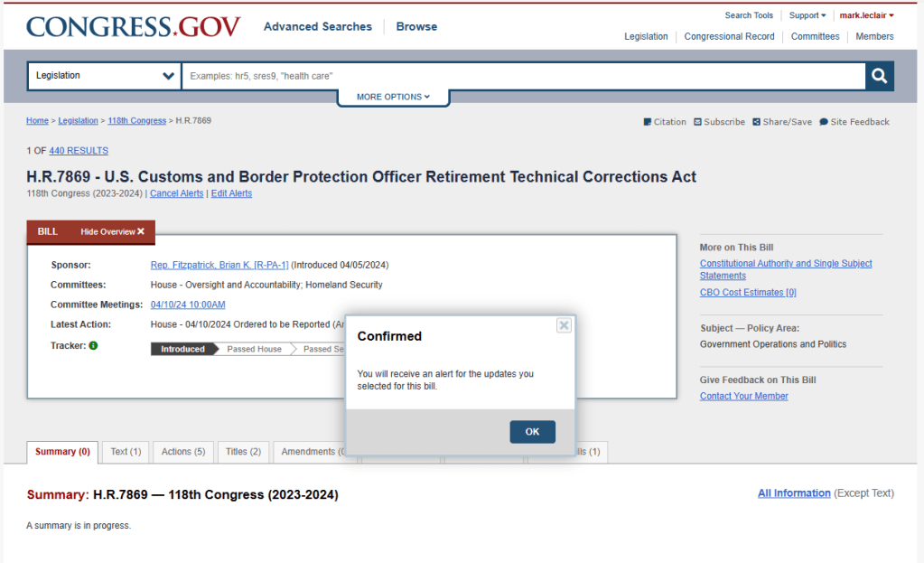
Task: Click the Edit Alerts link
Action: [x=231, y=193]
